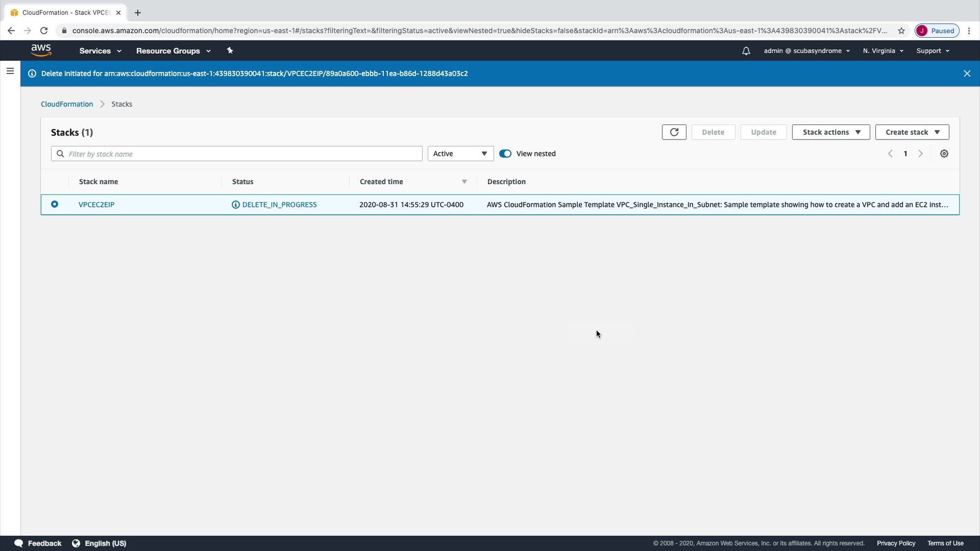The width and height of the screenshot is (980, 551).
Task: Click the created time 2020-08-31 14:55:29 cell
Action: pyautogui.click(x=411, y=205)
